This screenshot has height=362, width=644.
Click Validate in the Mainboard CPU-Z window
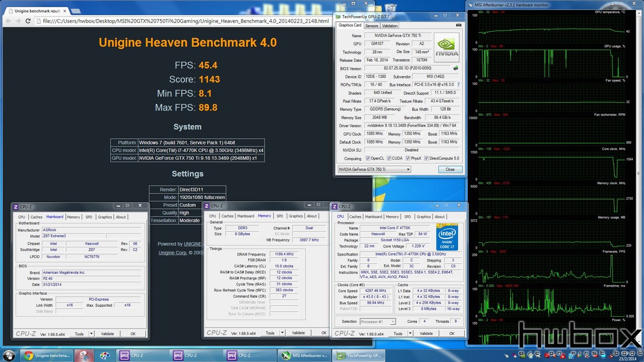[107, 334]
